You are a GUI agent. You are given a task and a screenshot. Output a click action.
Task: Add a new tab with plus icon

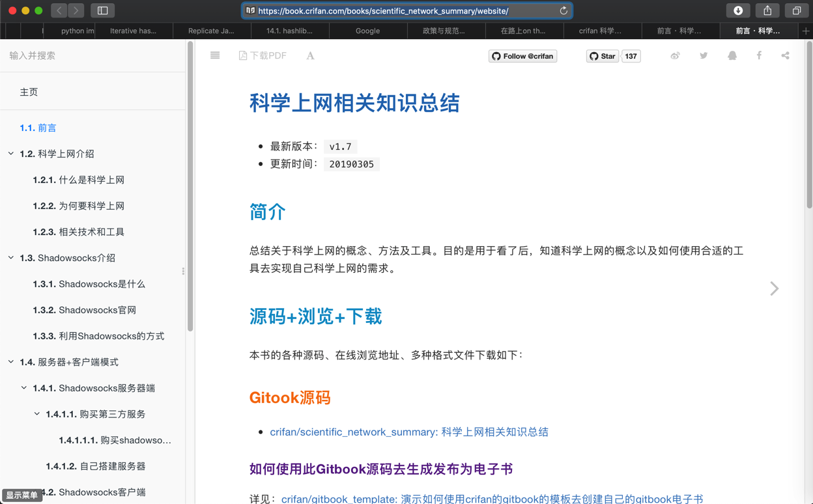point(806,31)
